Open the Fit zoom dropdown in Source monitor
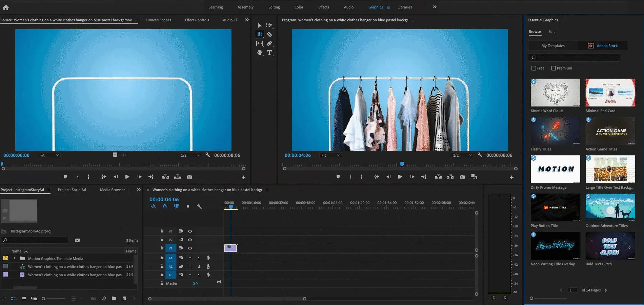Image resolution: width=644 pixels, height=305 pixels. (49, 155)
